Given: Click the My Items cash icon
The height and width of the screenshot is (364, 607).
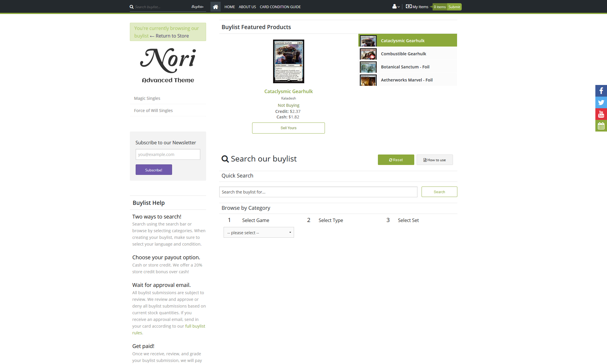Looking at the screenshot, I should point(408,6).
